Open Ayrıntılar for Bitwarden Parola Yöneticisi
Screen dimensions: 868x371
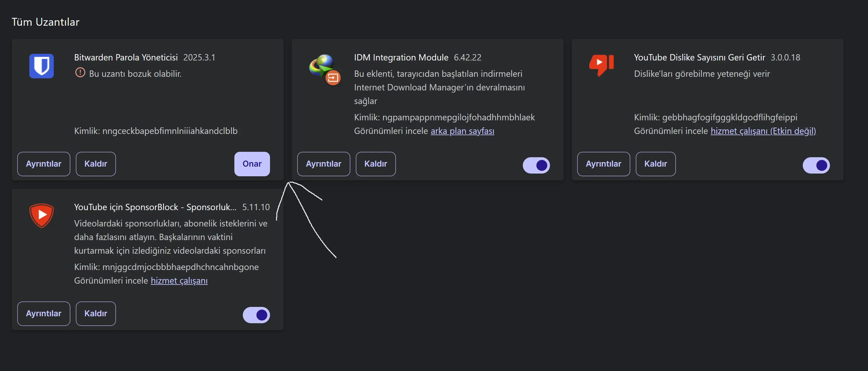point(44,164)
